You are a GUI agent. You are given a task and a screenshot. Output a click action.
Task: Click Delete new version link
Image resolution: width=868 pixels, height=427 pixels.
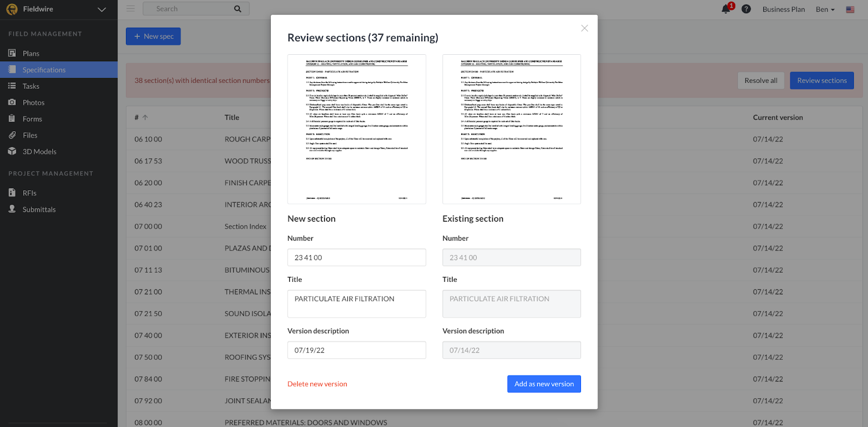[x=317, y=384]
